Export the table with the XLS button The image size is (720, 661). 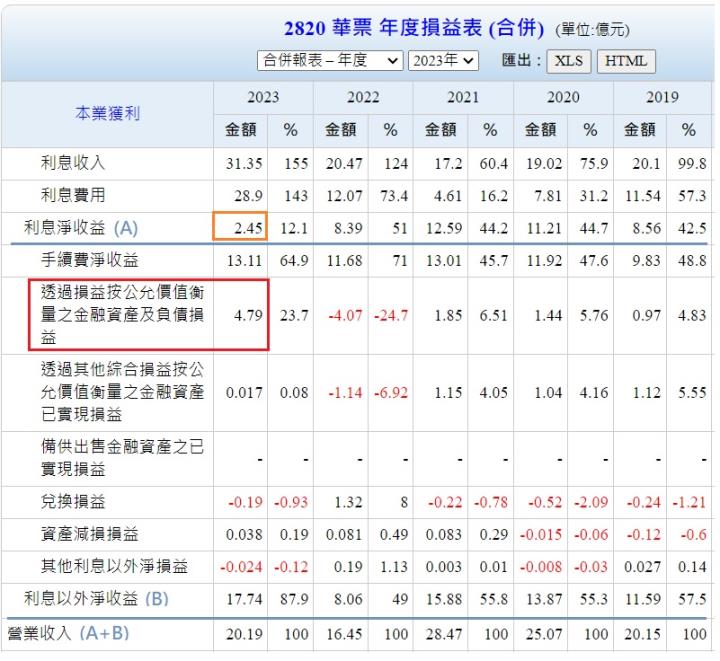click(x=568, y=61)
